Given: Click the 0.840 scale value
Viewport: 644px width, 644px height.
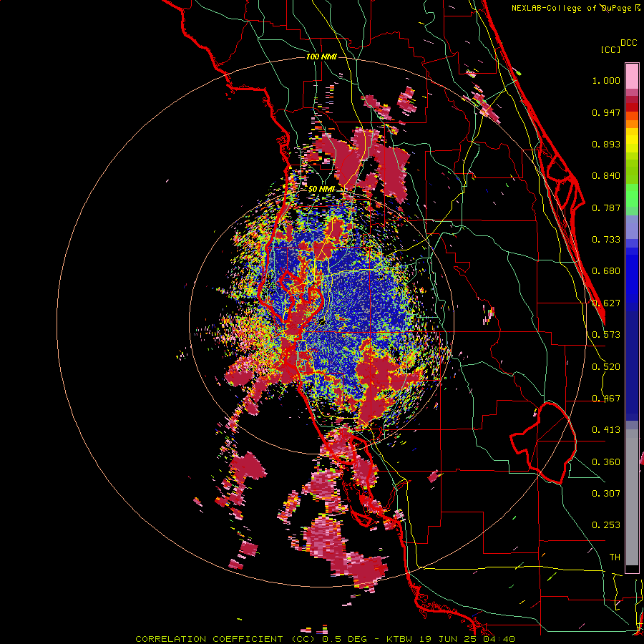Looking at the screenshot, I should click(606, 176).
